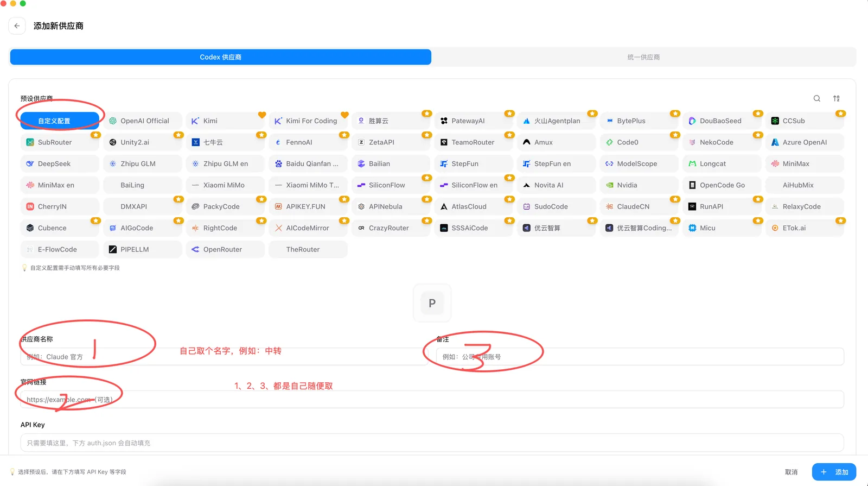The height and width of the screenshot is (486, 868).
Task: Choose ETok.ai provider preset
Action: pyautogui.click(x=805, y=228)
